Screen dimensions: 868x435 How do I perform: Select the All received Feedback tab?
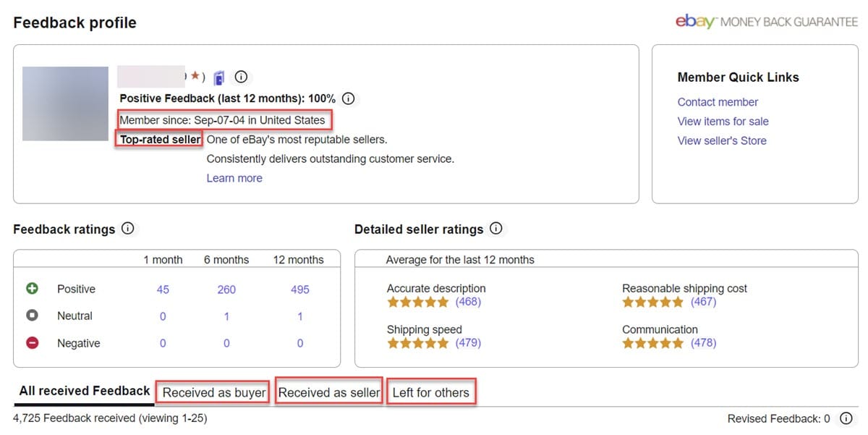[85, 391]
